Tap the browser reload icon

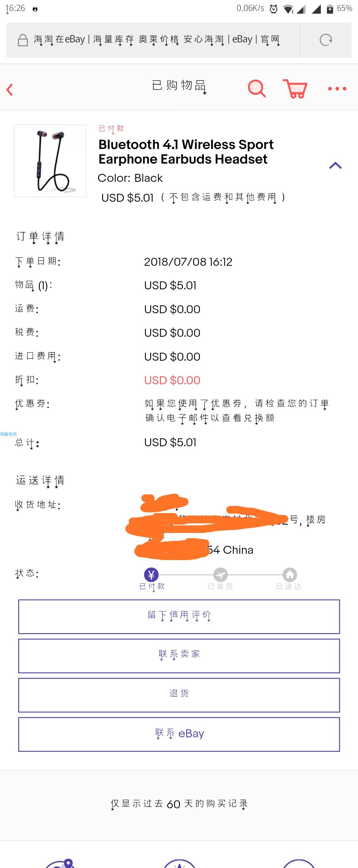point(326,40)
